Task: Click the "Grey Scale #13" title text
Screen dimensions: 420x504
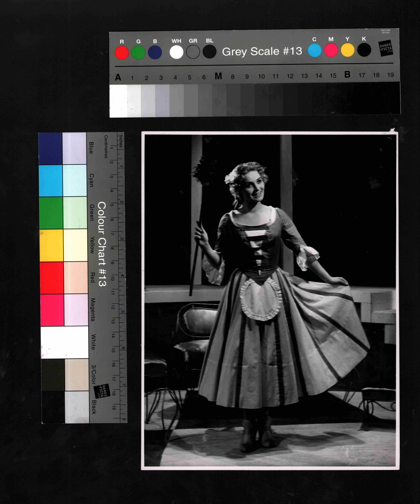Action: [x=262, y=51]
